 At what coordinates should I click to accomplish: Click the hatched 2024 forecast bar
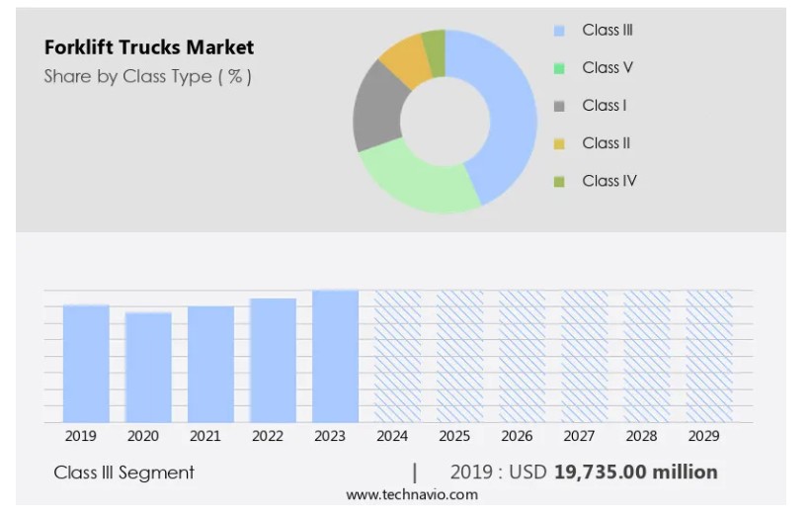click(x=397, y=357)
